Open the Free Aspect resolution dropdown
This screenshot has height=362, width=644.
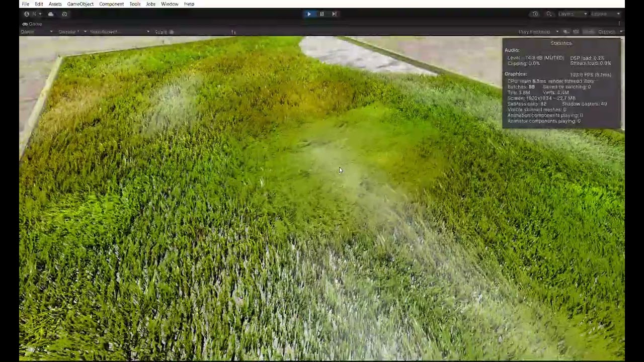point(120,32)
